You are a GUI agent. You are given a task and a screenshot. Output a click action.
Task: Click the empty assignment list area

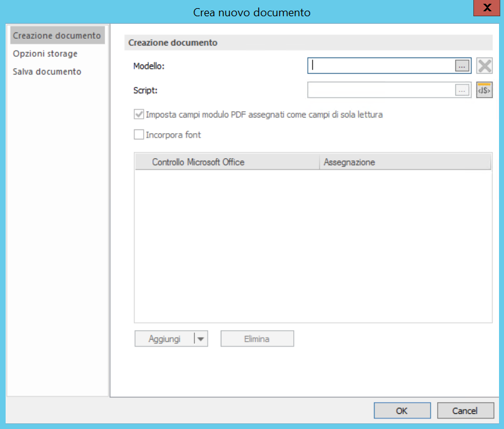tap(313, 244)
